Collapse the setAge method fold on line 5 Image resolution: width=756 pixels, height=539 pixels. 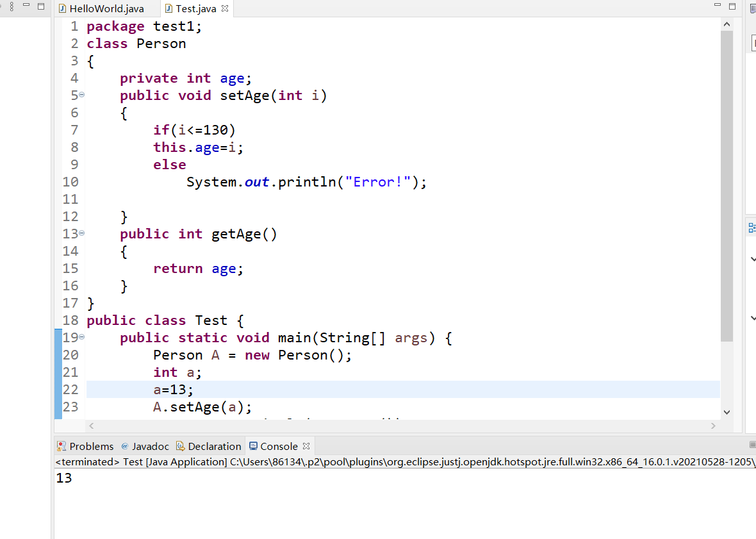coord(82,94)
